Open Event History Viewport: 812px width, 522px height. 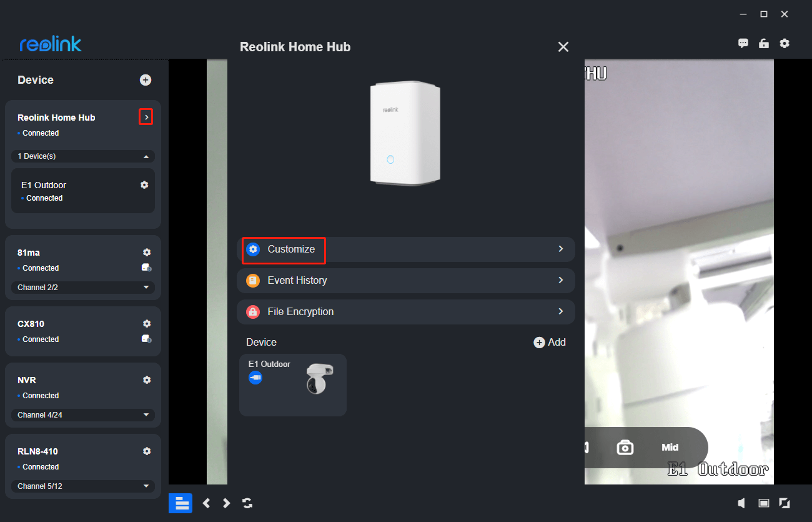(x=406, y=281)
